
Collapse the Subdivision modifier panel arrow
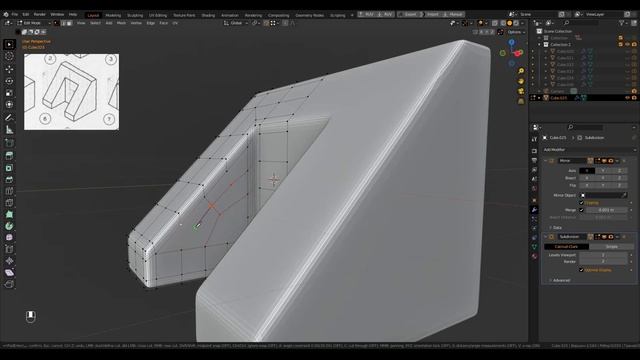click(546, 237)
